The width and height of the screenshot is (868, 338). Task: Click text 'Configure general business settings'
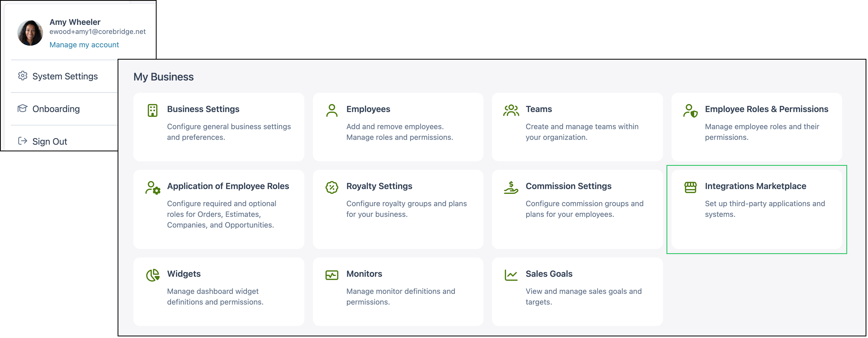(x=229, y=126)
